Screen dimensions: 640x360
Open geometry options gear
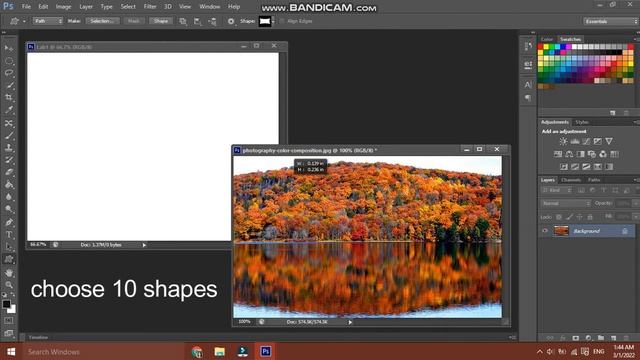(x=231, y=21)
